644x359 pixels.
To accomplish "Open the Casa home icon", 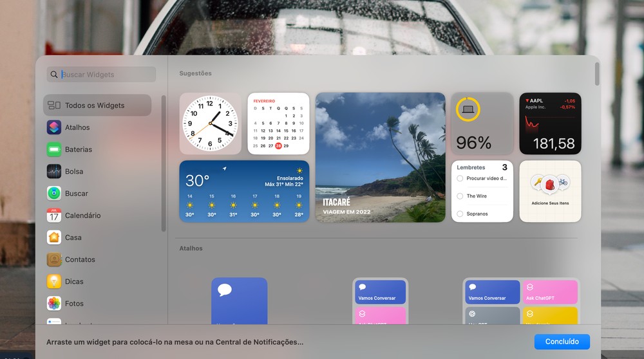I will [x=54, y=237].
